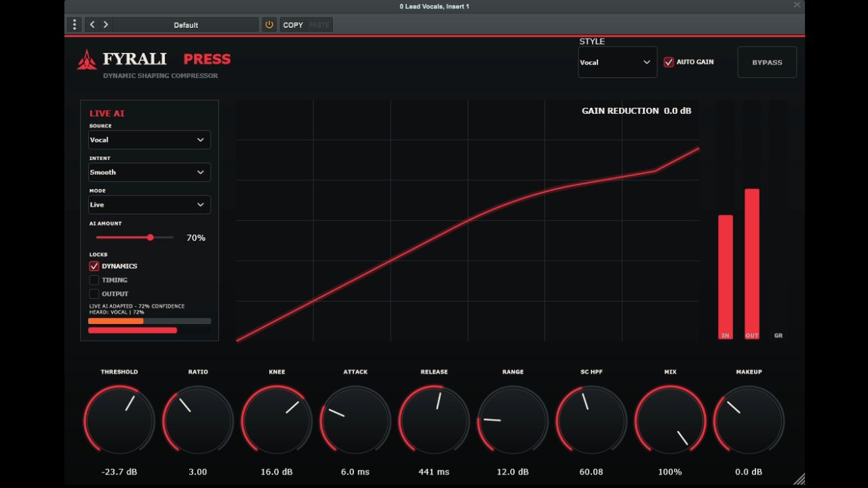Image resolution: width=868 pixels, height=488 pixels.
Task: Click the MAKEUP knob
Action: point(749,420)
